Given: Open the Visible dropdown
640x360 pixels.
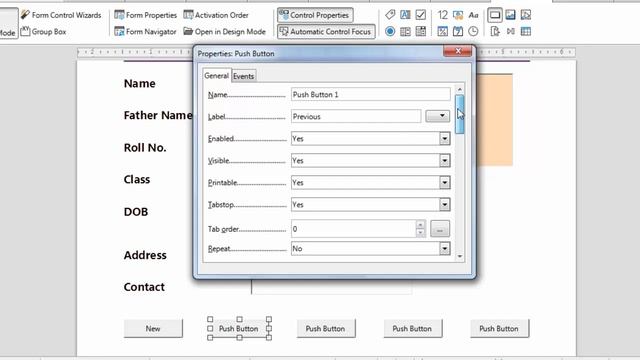Looking at the screenshot, I should [444, 161].
